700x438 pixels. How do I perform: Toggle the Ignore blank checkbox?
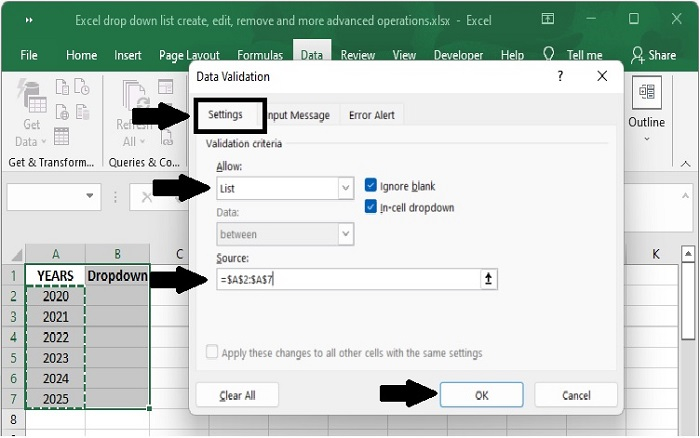(x=371, y=185)
